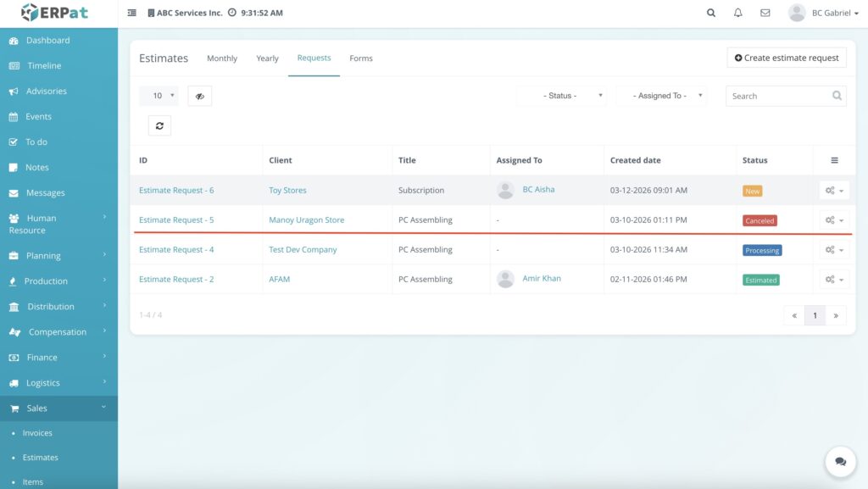Open the Estimate Request - 5 link
This screenshot has width=868, height=489.
pos(176,220)
